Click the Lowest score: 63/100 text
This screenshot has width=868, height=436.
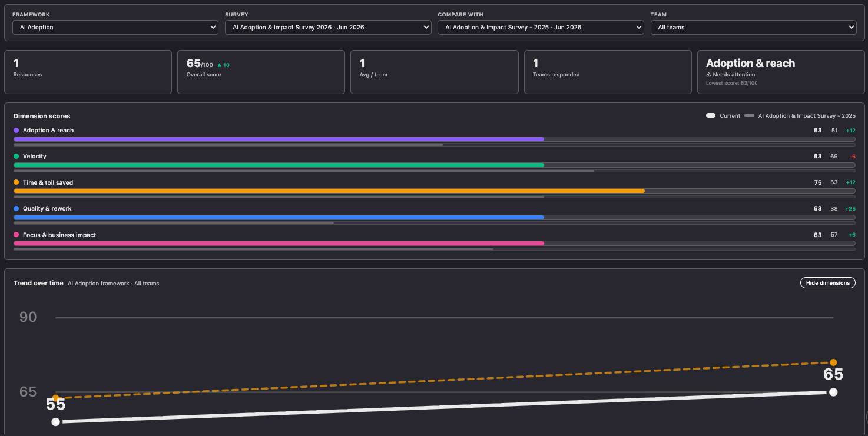coord(731,83)
